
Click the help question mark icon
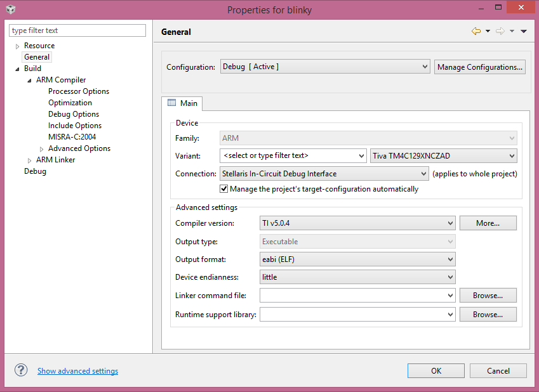21,370
